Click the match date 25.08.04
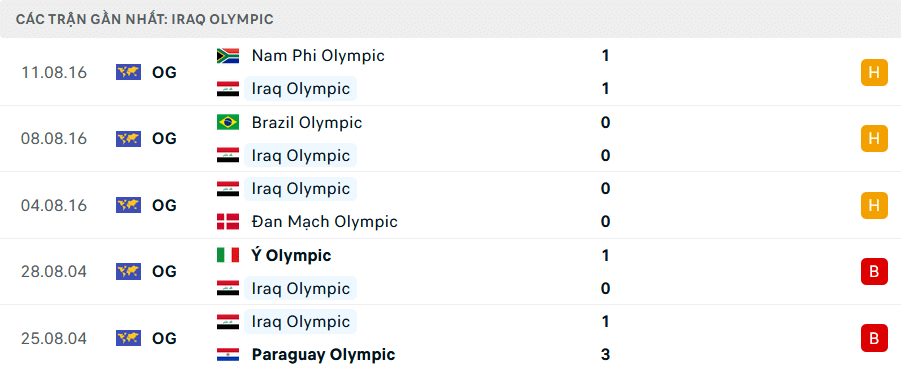 54,338
